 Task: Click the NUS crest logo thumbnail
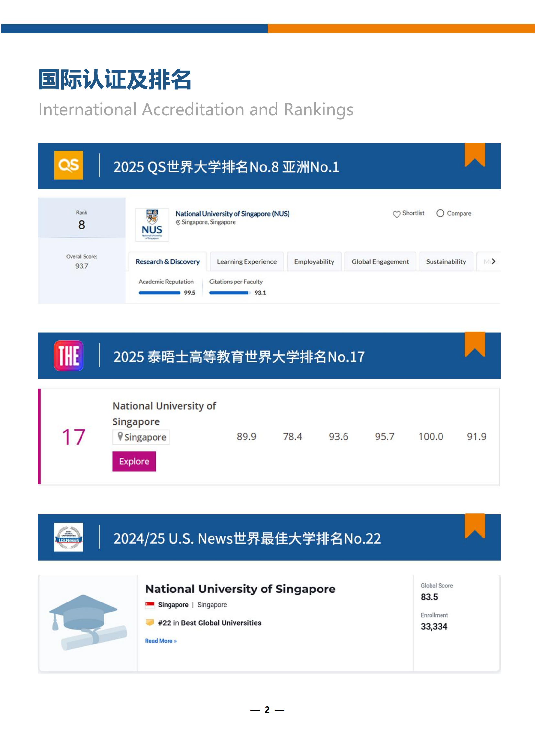point(152,225)
